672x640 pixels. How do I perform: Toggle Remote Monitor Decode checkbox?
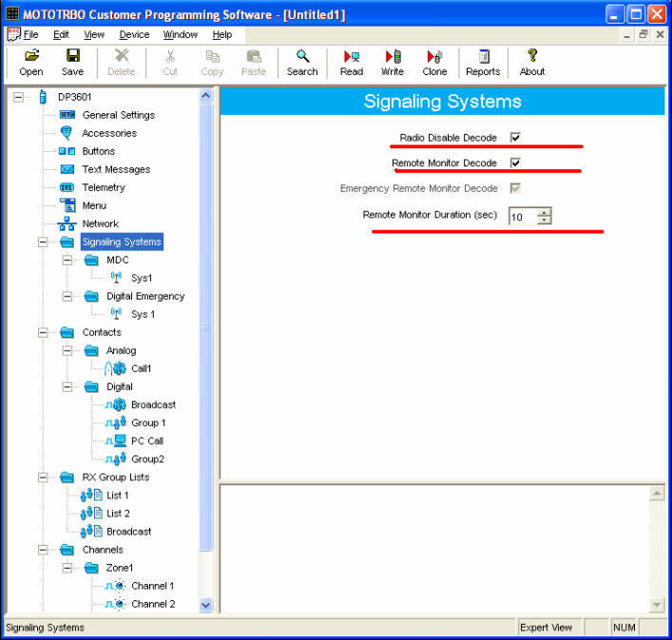tap(515, 163)
